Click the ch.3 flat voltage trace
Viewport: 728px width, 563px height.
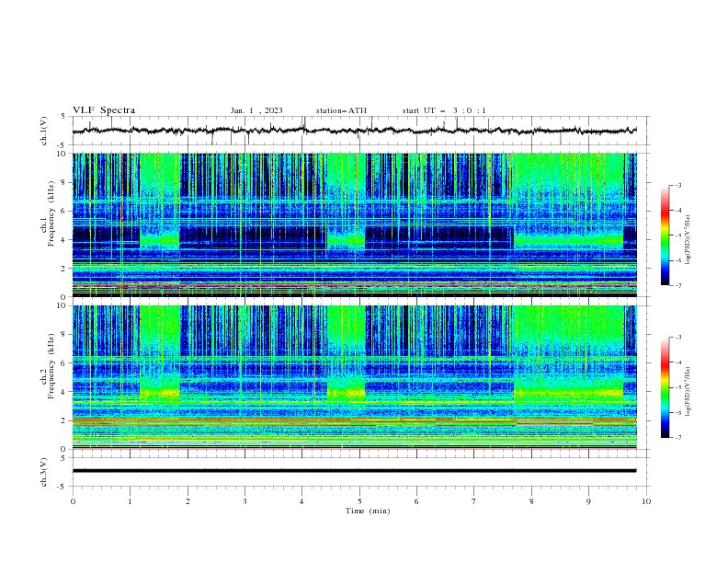[354, 471]
